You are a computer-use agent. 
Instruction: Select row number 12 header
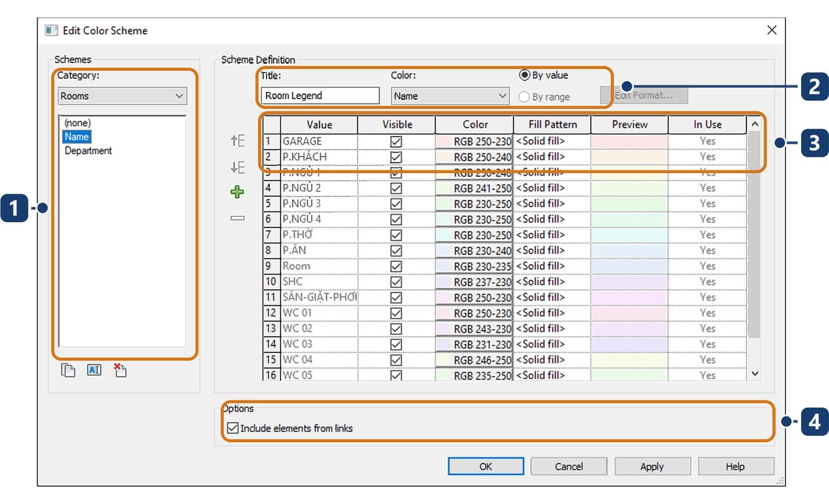click(271, 313)
